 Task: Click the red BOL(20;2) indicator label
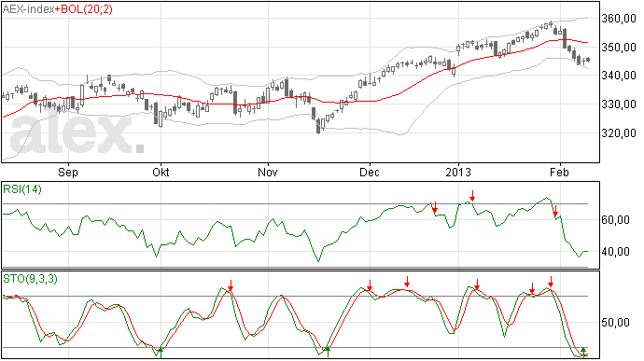point(86,9)
